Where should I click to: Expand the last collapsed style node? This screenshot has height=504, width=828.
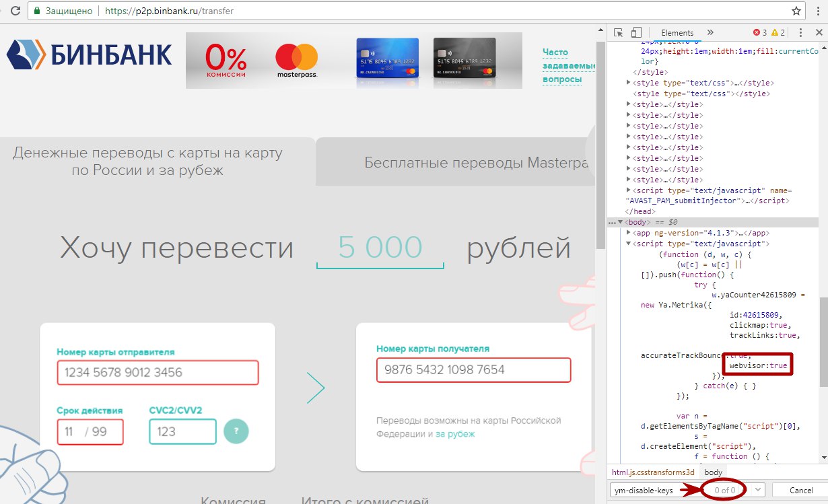pyautogui.click(x=629, y=180)
